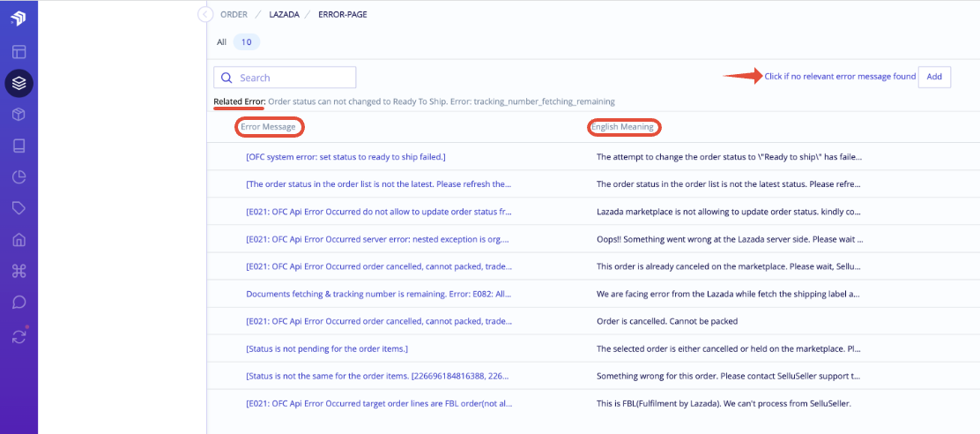
Task: Open the book catalog icon in sidebar
Action: pyautogui.click(x=19, y=146)
